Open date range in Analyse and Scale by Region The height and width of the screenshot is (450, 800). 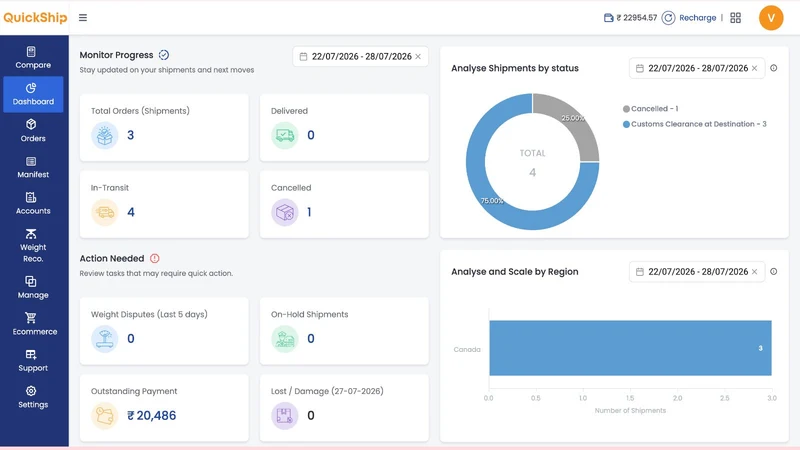[x=697, y=272]
